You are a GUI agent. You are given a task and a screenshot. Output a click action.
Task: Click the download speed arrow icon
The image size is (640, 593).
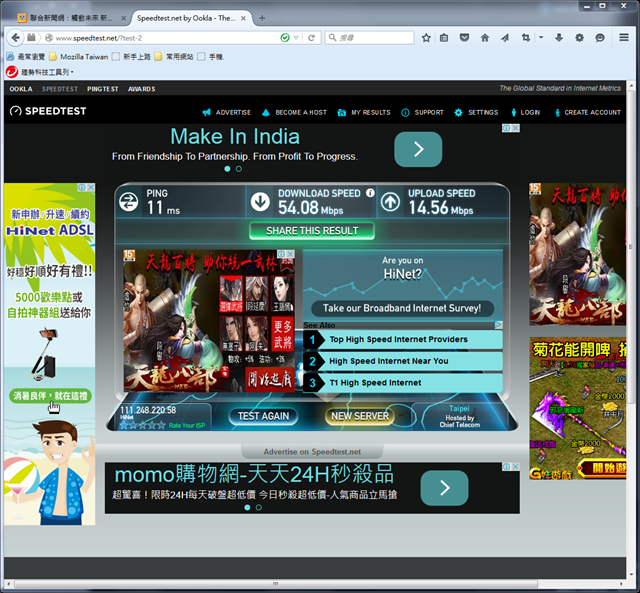coord(260,202)
